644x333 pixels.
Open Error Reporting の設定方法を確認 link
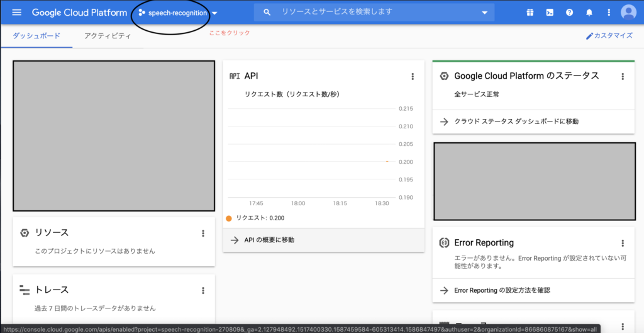pos(502,290)
